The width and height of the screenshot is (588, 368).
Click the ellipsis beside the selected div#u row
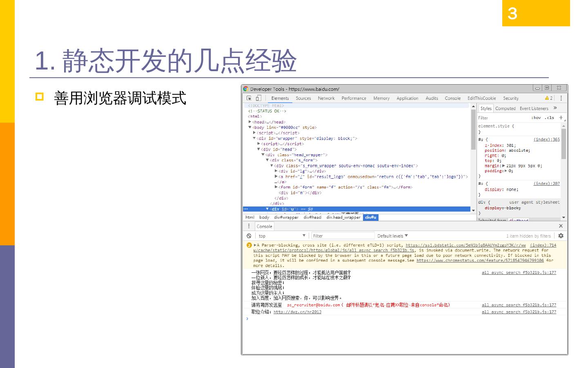[246, 209]
